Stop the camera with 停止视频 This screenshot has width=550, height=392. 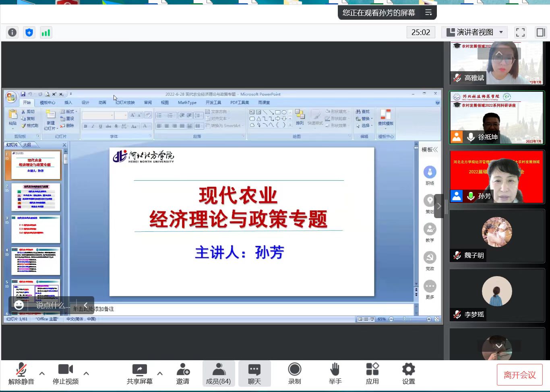click(x=66, y=373)
